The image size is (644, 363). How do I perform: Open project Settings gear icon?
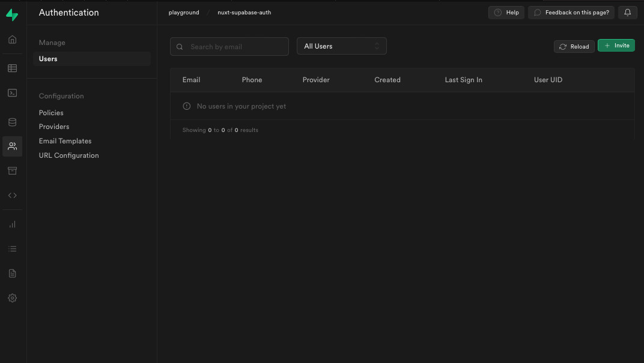(x=12, y=298)
